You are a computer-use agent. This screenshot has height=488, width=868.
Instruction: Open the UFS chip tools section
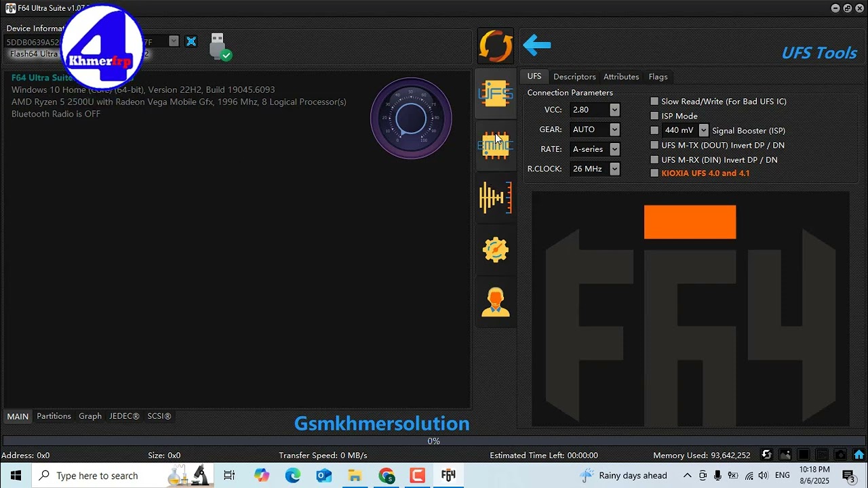[496, 94]
